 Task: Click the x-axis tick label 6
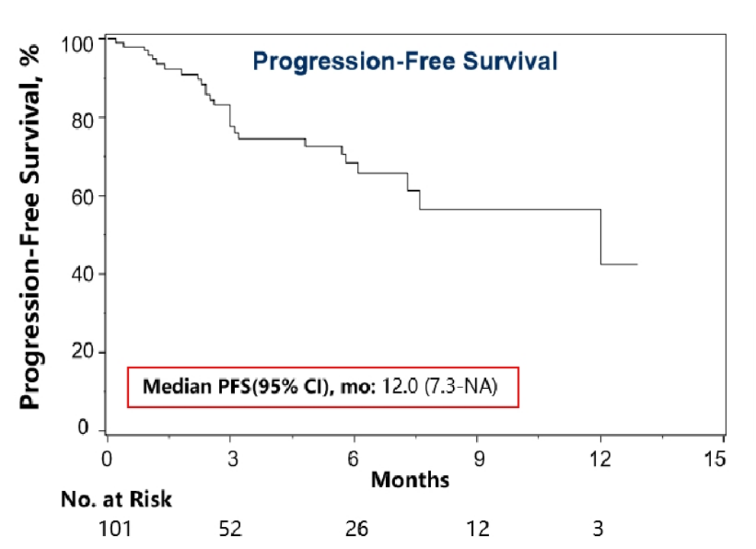pyautogui.click(x=354, y=460)
